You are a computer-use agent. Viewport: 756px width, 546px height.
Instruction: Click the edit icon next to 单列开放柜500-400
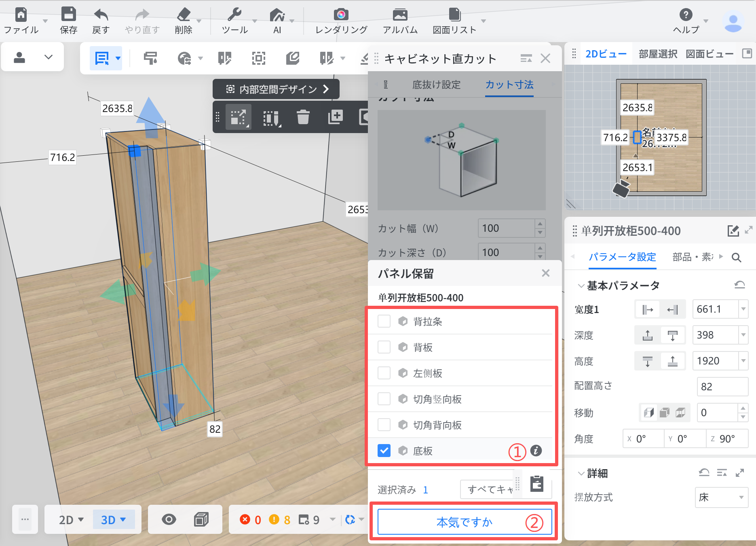733,231
